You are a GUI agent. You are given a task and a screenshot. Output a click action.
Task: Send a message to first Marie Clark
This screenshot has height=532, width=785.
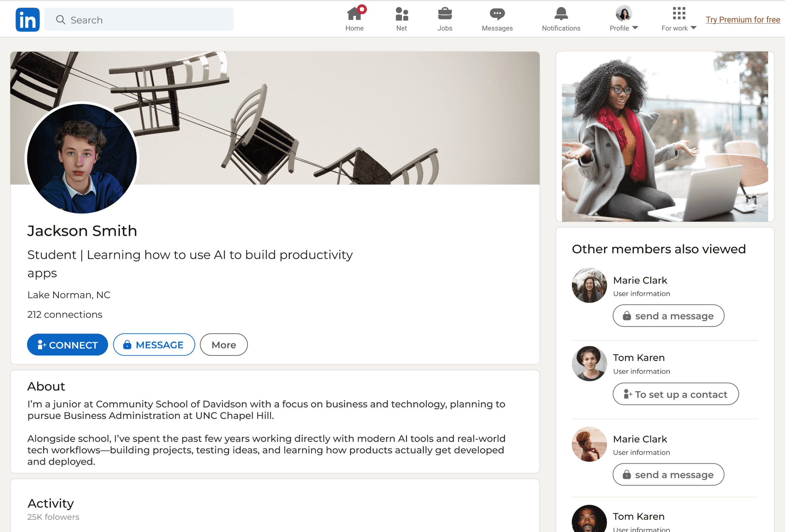668,316
